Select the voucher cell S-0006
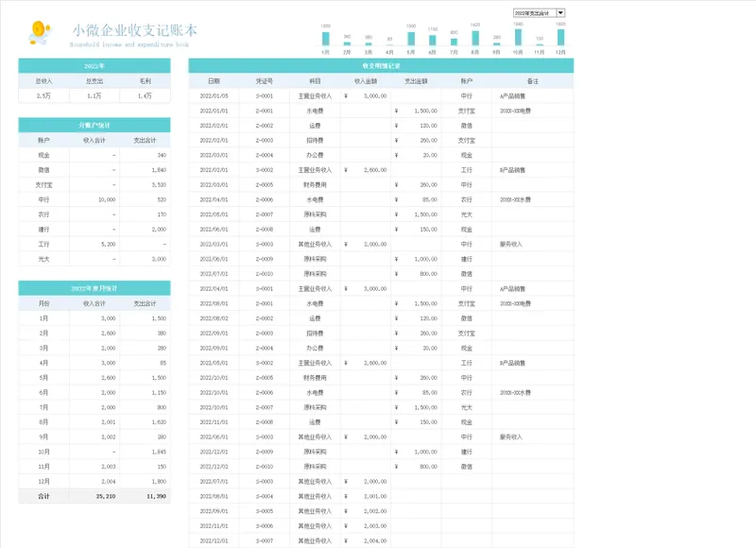The width and height of the screenshot is (756, 548). coord(265,526)
